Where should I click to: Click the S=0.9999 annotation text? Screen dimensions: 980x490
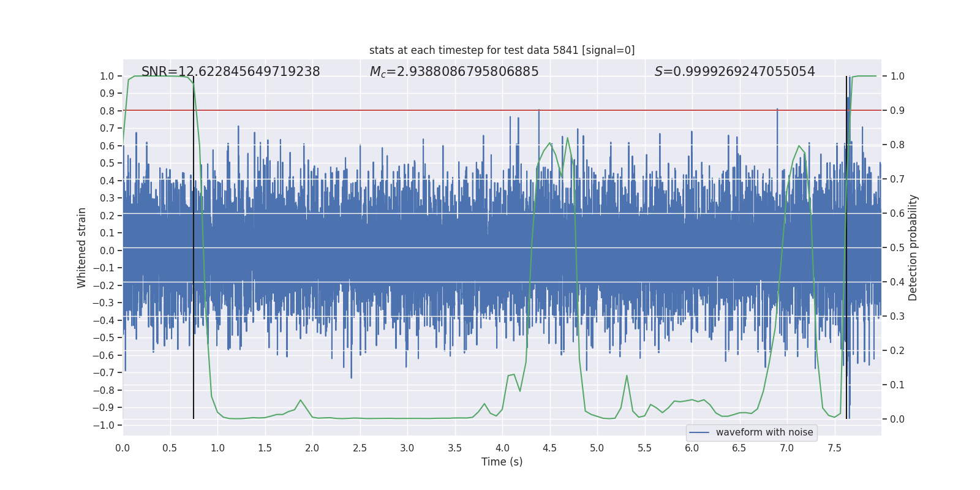click(x=734, y=72)
